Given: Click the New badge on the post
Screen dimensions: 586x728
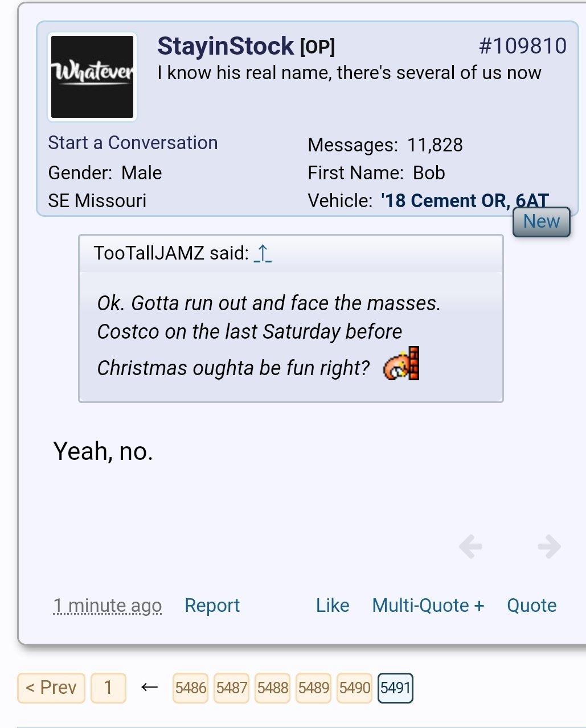Looking at the screenshot, I should point(542,221).
